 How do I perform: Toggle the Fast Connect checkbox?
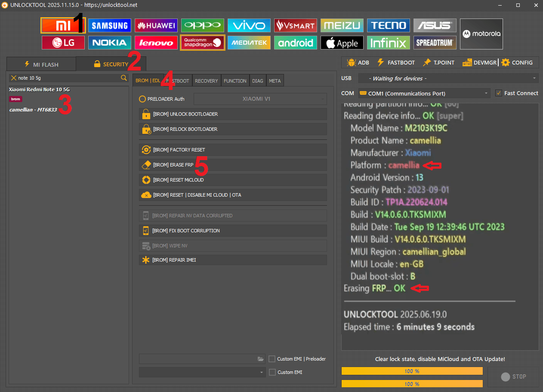(499, 93)
